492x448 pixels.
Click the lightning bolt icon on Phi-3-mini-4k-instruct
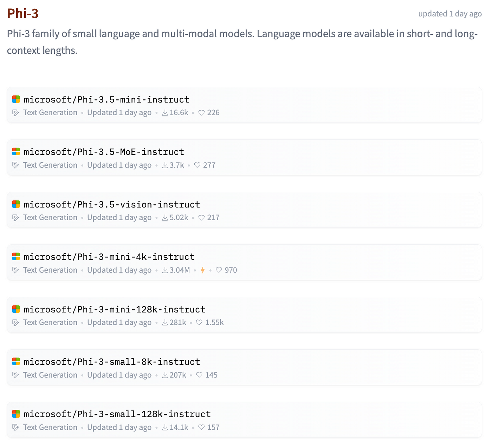point(203,270)
